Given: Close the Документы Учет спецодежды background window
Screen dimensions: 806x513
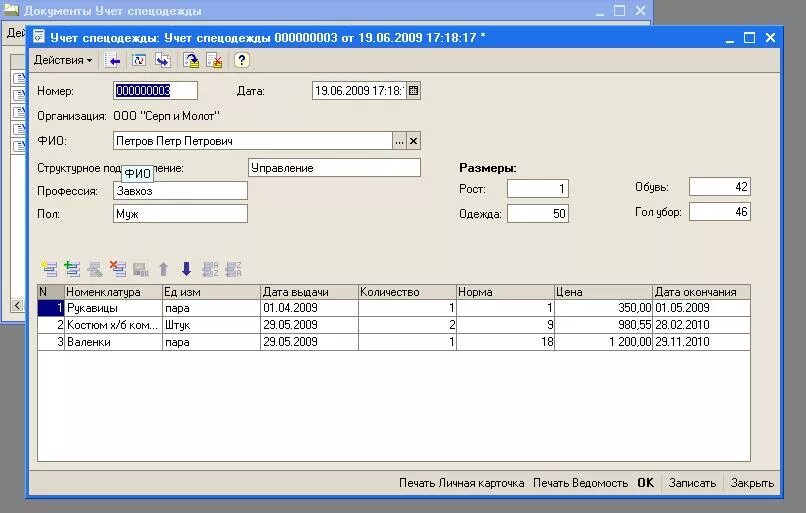Looking at the screenshot, I should 640,10.
